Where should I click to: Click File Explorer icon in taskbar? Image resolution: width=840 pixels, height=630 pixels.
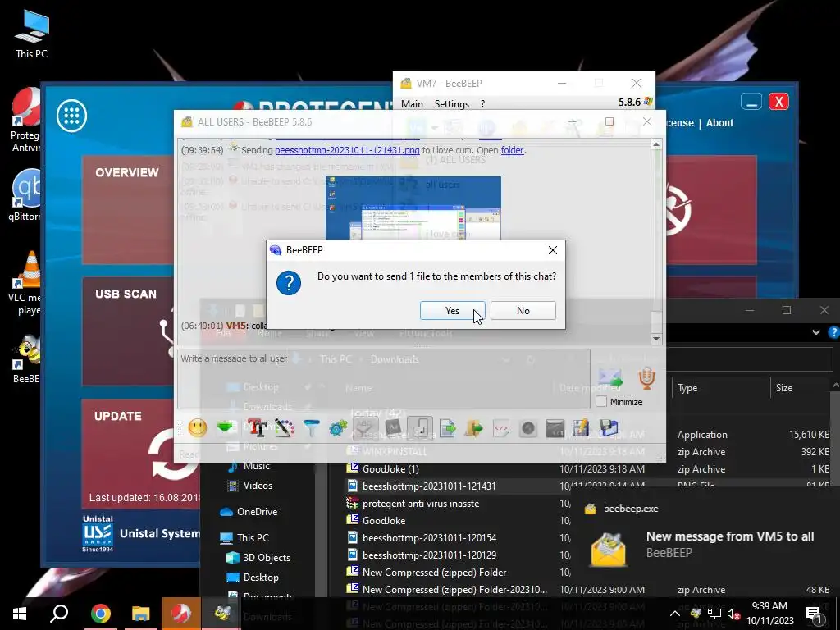click(x=141, y=614)
